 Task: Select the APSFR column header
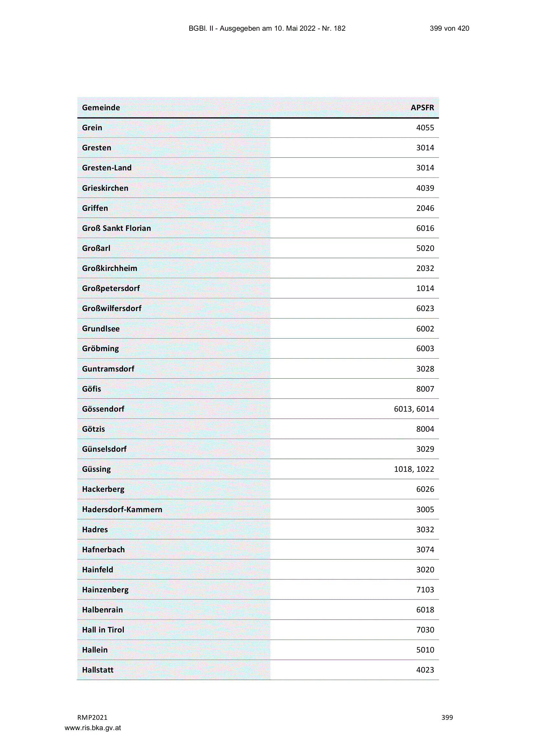pos(422,108)
